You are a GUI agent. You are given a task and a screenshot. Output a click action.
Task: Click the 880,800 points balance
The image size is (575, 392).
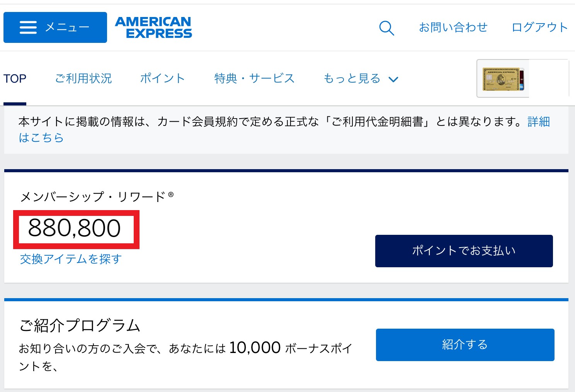click(75, 228)
